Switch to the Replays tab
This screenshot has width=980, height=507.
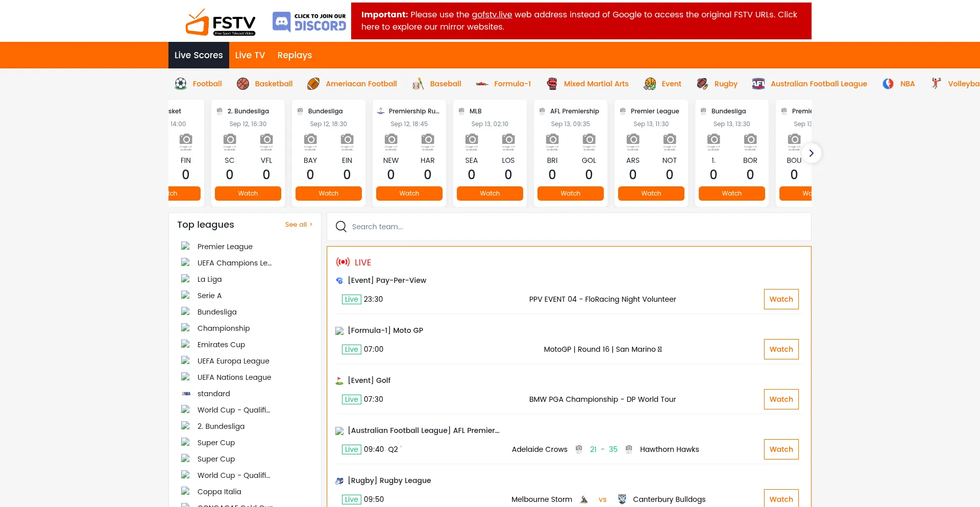(295, 55)
